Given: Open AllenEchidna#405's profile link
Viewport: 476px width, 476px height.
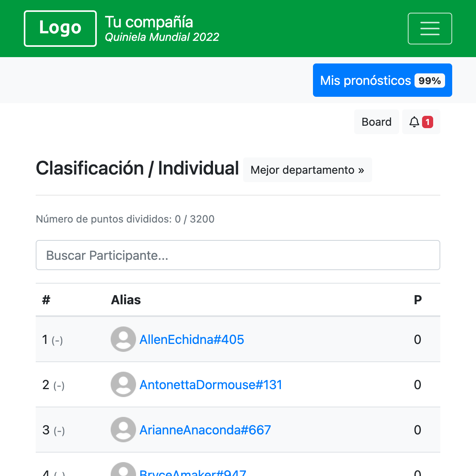Looking at the screenshot, I should point(192,340).
